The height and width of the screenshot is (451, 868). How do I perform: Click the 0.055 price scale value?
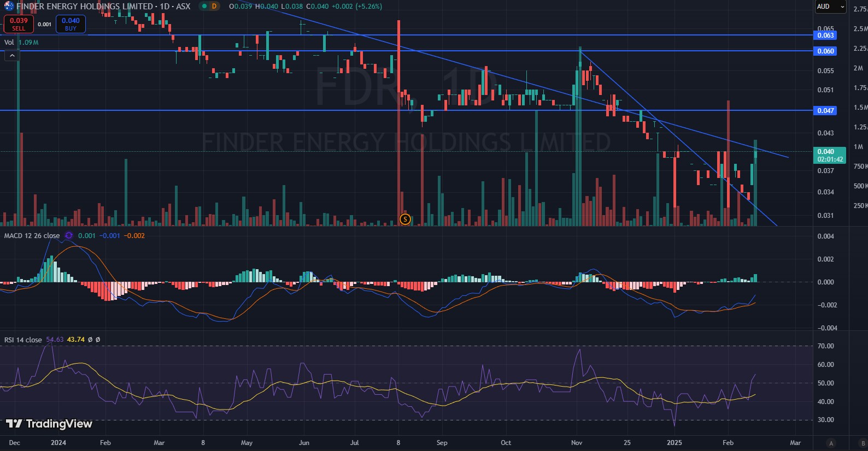[x=825, y=71]
